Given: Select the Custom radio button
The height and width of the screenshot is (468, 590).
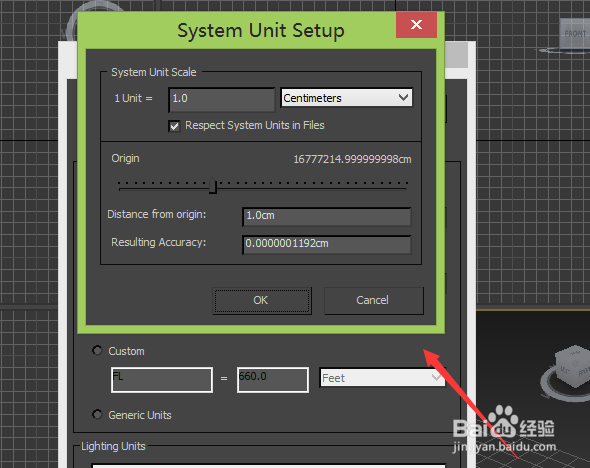Looking at the screenshot, I should click(x=97, y=351).
